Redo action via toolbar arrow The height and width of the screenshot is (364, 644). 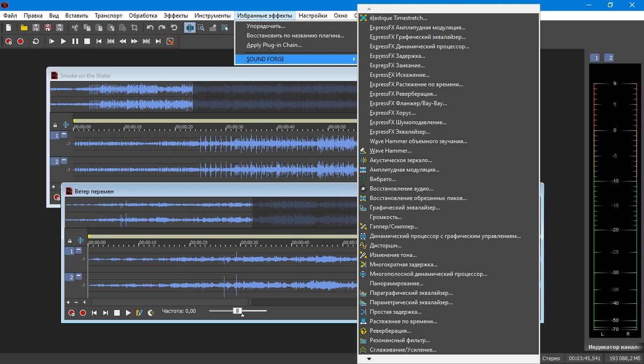click(162, 27)
